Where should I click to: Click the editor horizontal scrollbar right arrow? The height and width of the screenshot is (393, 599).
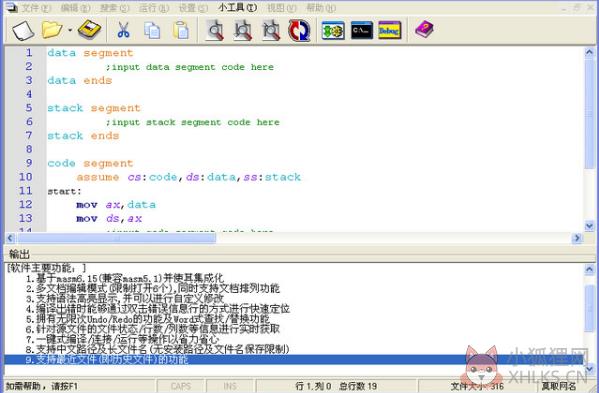[x=577, y=238]
